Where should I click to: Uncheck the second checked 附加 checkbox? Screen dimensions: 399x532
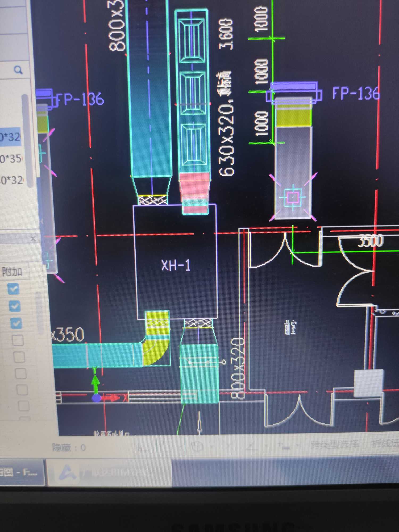pyautogui.click(x=15, y=306)
